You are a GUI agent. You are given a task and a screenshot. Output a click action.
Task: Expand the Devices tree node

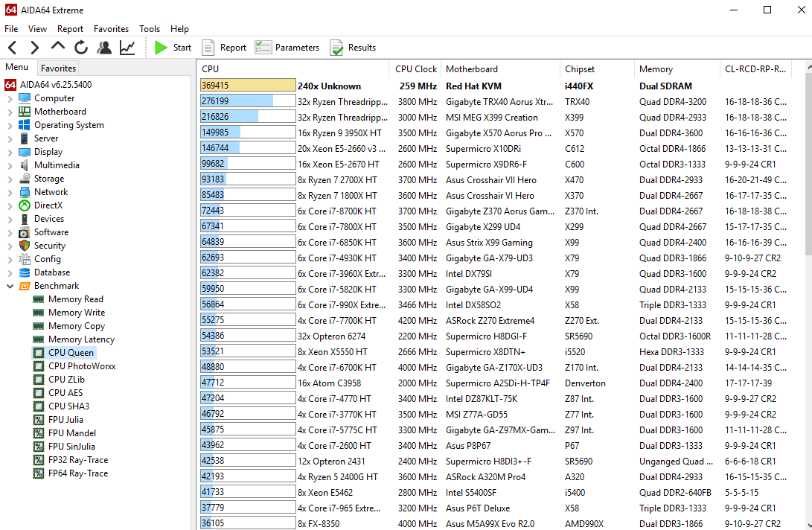[10, 219]
